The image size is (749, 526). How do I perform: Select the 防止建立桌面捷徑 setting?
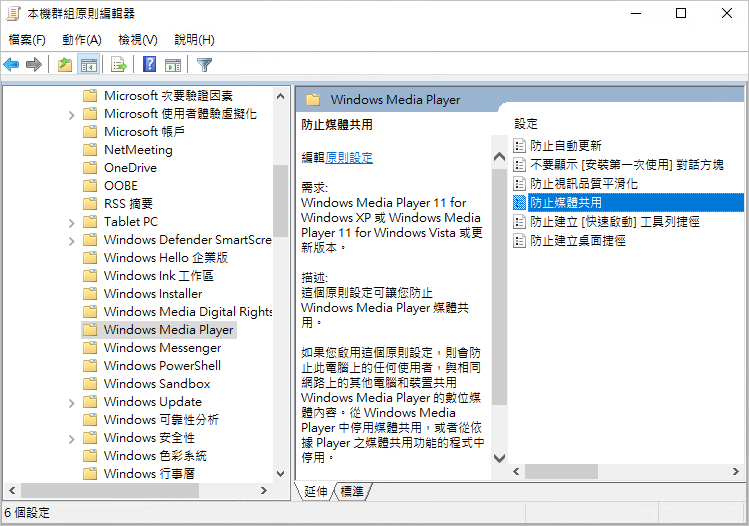[578, 240]
